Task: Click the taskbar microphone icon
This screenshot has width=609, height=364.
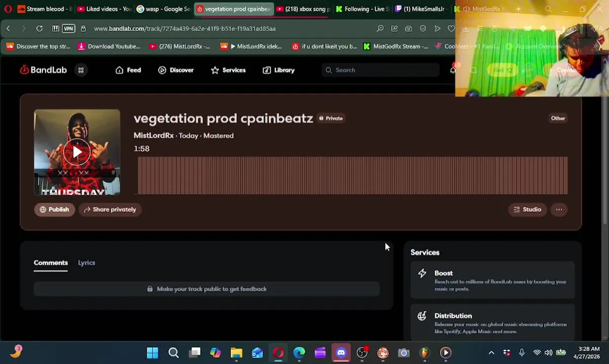Action: pos(521,352)
